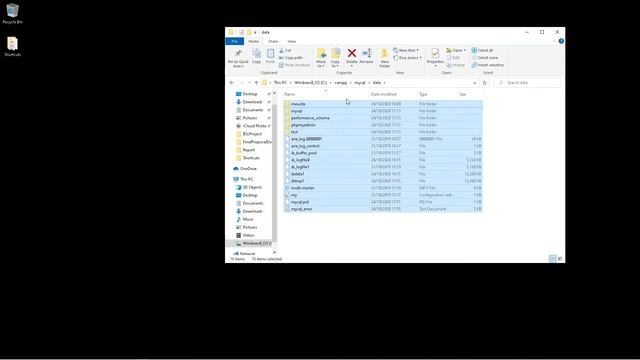The width and height of the screenshot is (640, 360).
Task: Select the aria_log_control file
Action: coord(383,146)
